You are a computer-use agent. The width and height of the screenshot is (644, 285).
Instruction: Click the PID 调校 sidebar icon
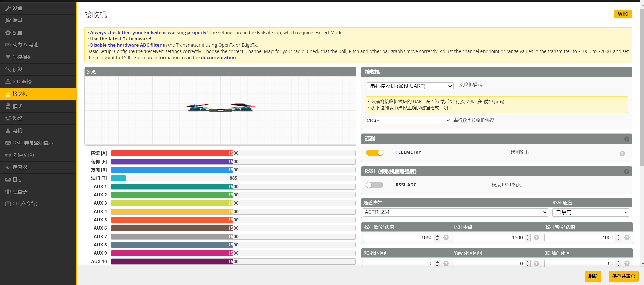click(8, 82)
